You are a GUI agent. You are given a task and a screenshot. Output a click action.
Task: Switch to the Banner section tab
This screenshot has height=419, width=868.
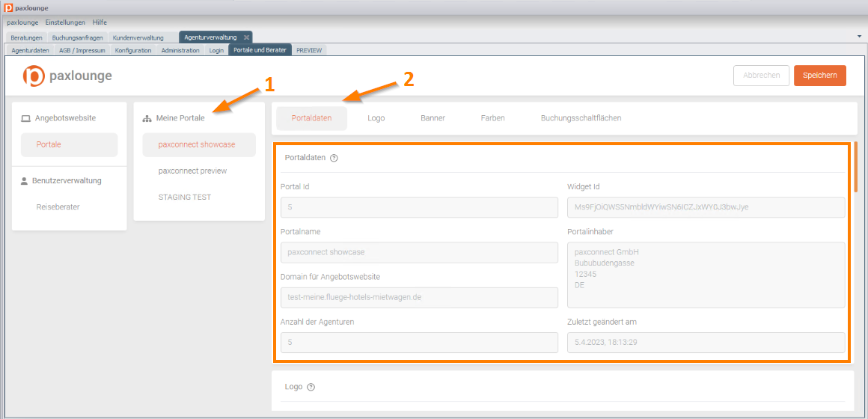tap(433, 118)
